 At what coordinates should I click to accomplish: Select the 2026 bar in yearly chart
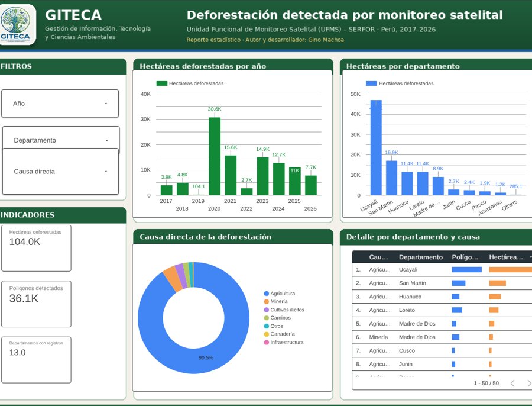point(311,185)
